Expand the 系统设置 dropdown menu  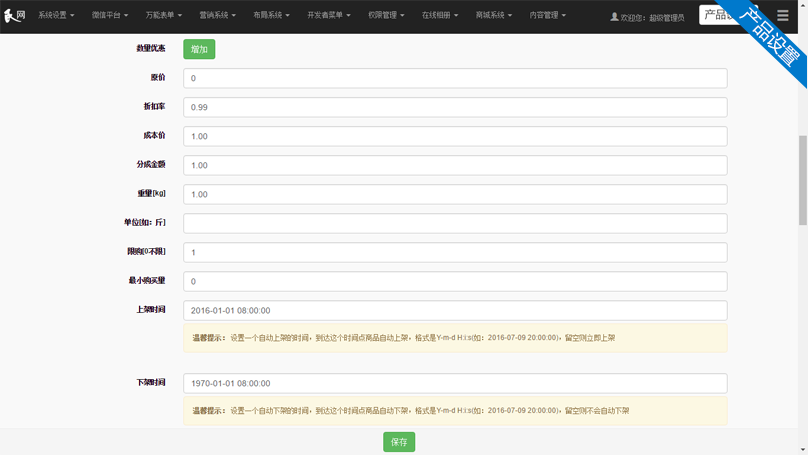click(x=56, y=15)
